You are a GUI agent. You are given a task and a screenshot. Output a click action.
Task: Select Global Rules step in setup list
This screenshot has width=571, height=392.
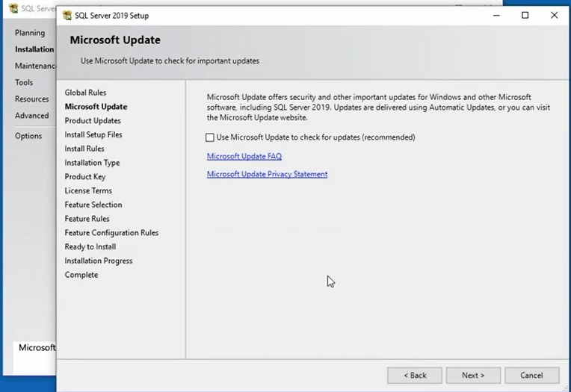85,93
